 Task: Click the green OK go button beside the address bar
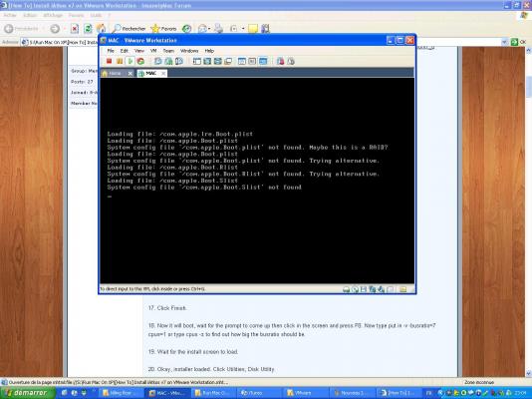click(x=518, y=42)
